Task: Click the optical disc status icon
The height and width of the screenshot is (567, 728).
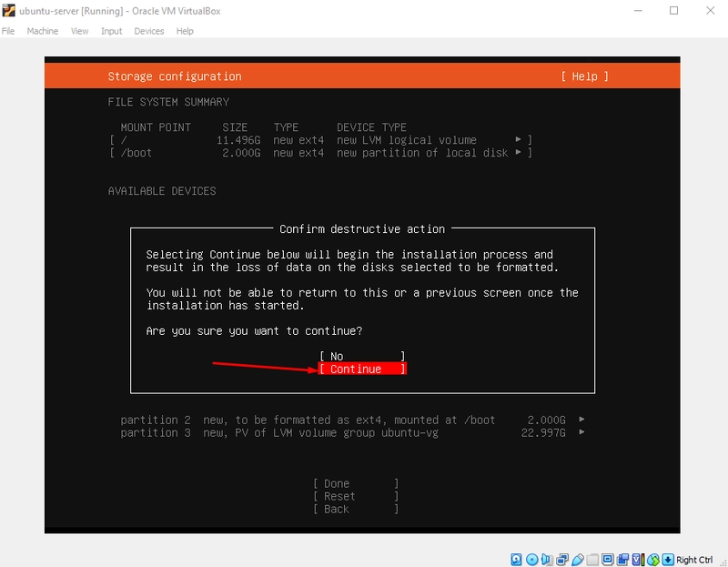Action: 532,560
